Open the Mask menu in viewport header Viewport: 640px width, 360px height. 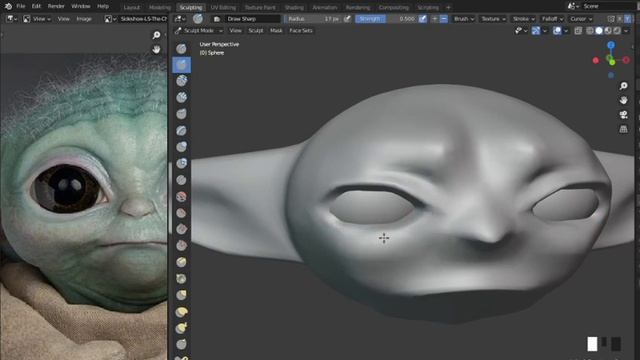point(276,31)
